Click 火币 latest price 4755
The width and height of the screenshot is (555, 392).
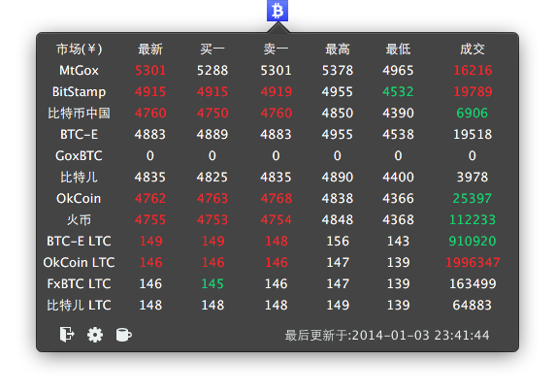pyautogui.click(x=150, y=220)
